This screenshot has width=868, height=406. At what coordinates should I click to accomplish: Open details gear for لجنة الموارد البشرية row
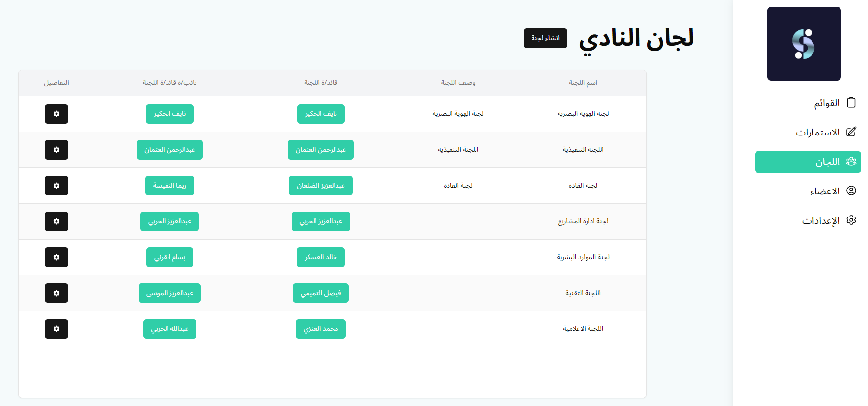(56, 257)
